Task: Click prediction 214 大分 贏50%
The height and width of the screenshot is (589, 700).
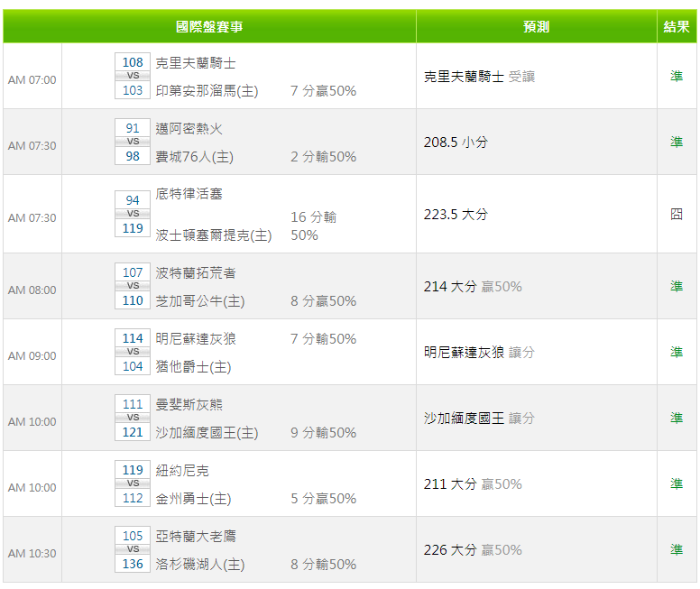Action: coord(473,286)
